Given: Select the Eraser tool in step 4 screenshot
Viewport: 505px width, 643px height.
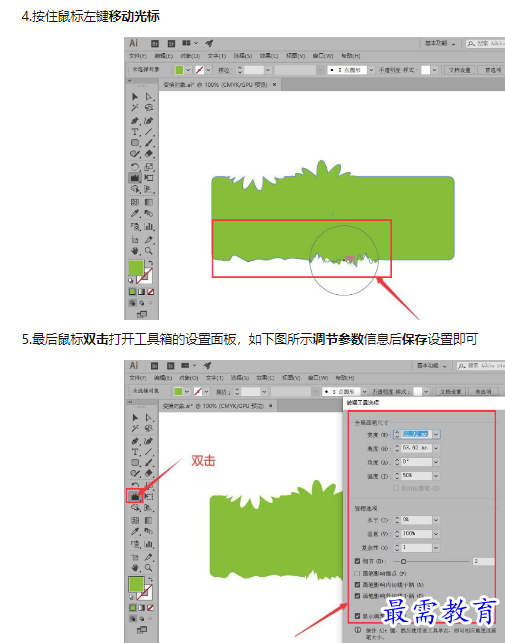Looking at the screenshot, I should [149, 154].
